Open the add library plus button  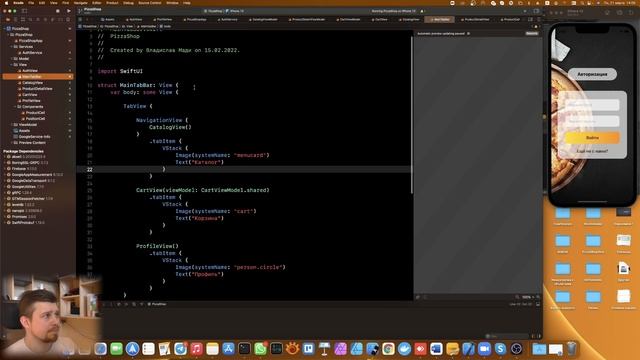pyautogui.click(x=524, y=11)
